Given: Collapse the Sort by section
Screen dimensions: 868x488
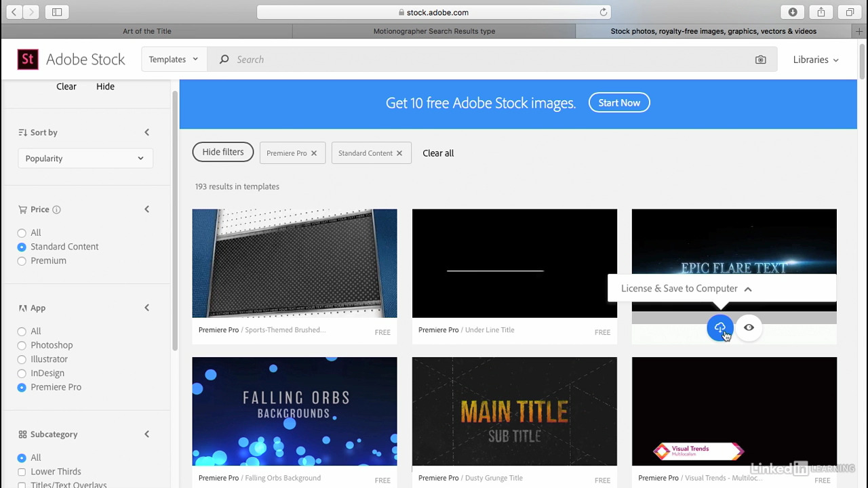Looking at the screenshot, I should pos(146,133).
